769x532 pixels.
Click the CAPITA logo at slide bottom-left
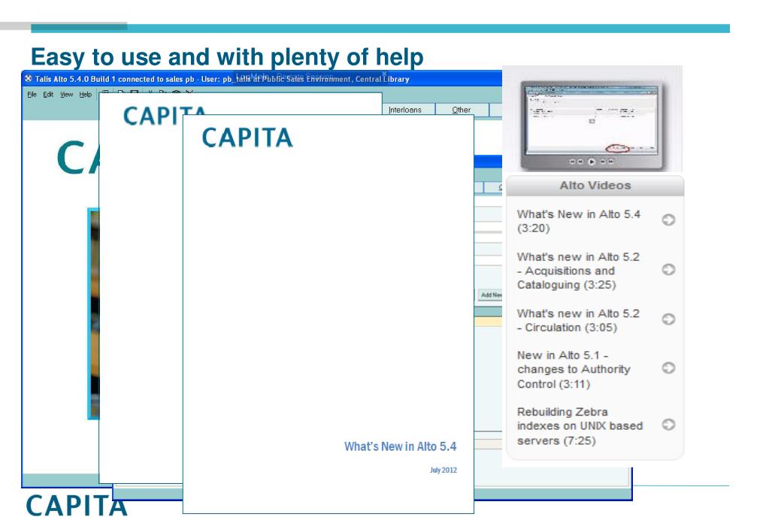76,506
